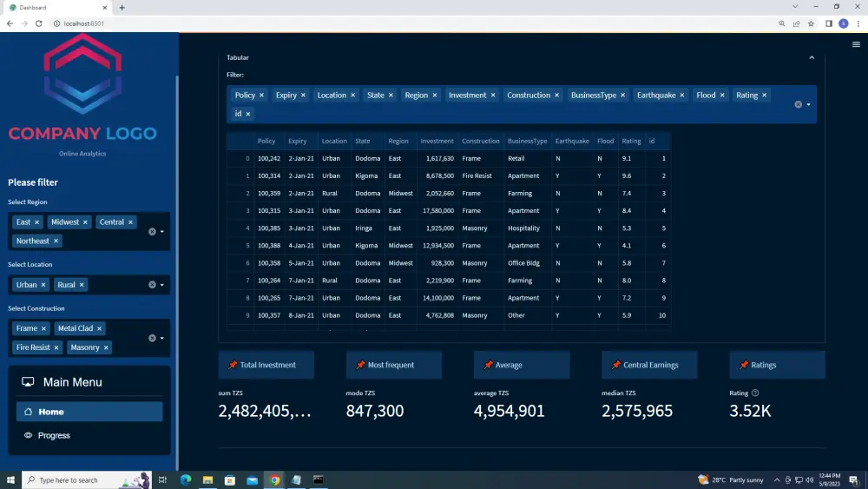Sort table by BusinessType column header
Image resolution: width=868 pixels, height=489 pixels.
[527, 142]
